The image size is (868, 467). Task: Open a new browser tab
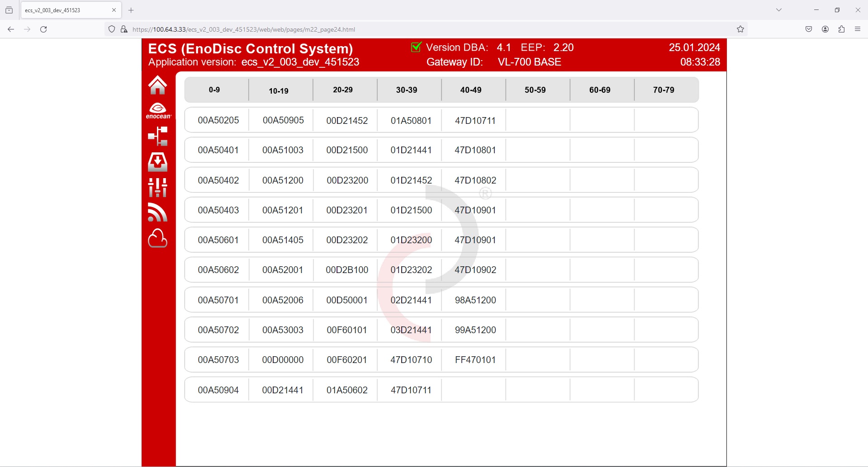click(131, 10)
